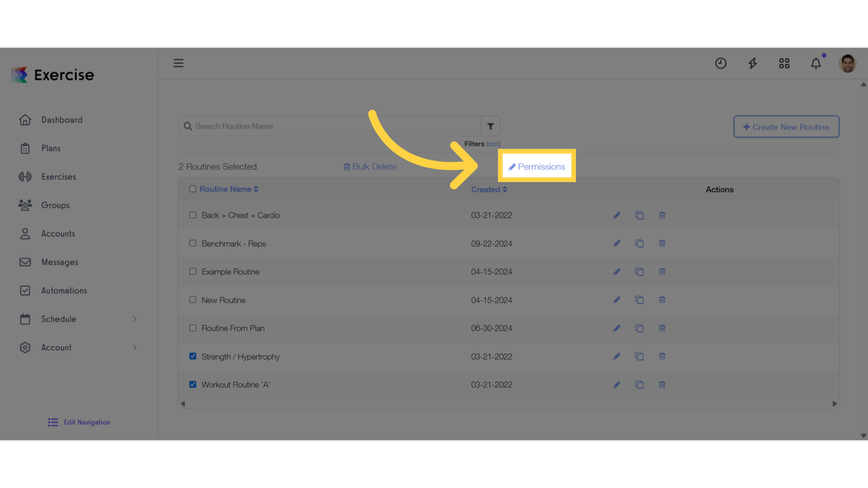Open the notifications bell
The height and width of the screenshot is (488, 868).
[816, 63]
